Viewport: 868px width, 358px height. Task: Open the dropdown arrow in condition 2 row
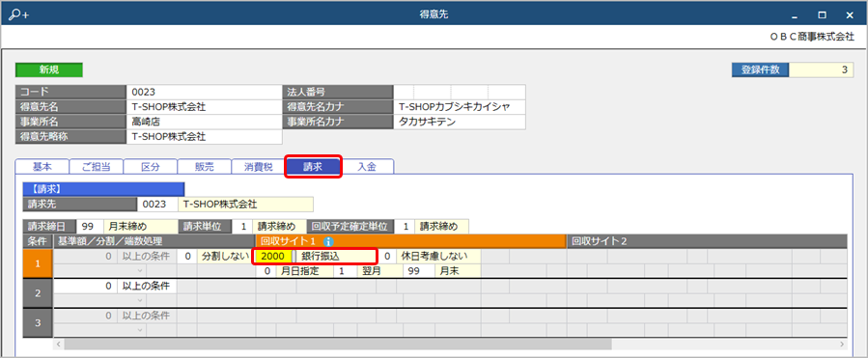click(139, 300)
